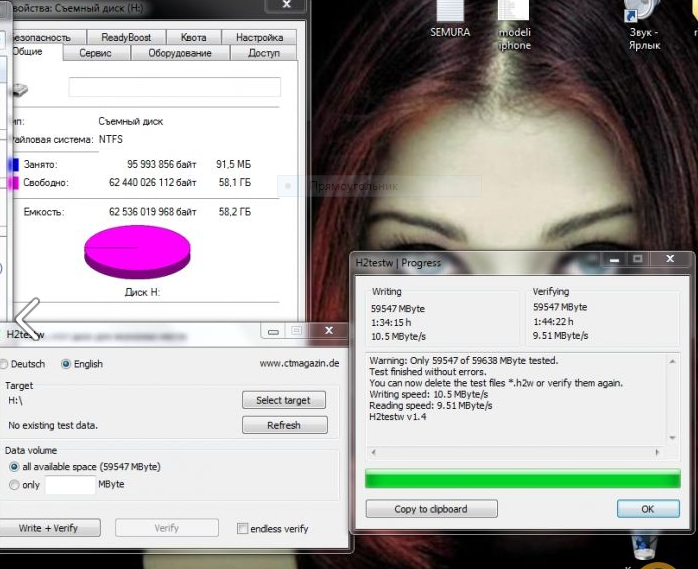Click Refresh button in H2testw

click(x=284, y=425)
